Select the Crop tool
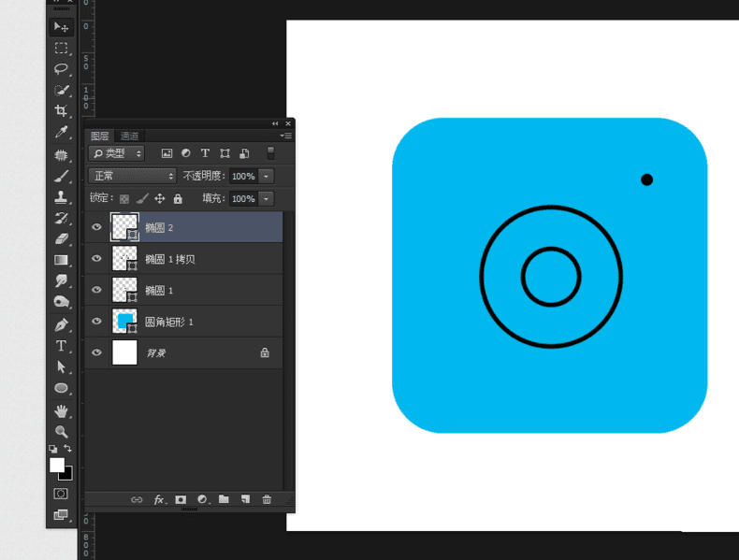 click(61, 110)
